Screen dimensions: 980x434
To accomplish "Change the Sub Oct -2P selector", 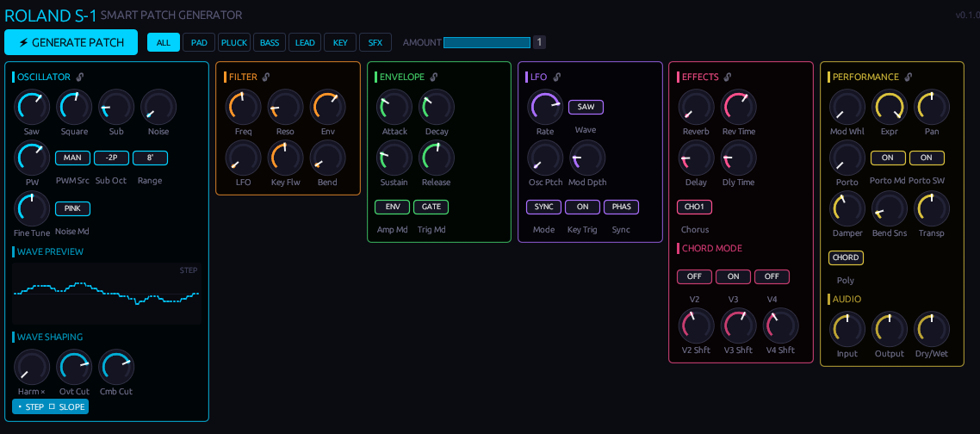I will click(111, 158).
